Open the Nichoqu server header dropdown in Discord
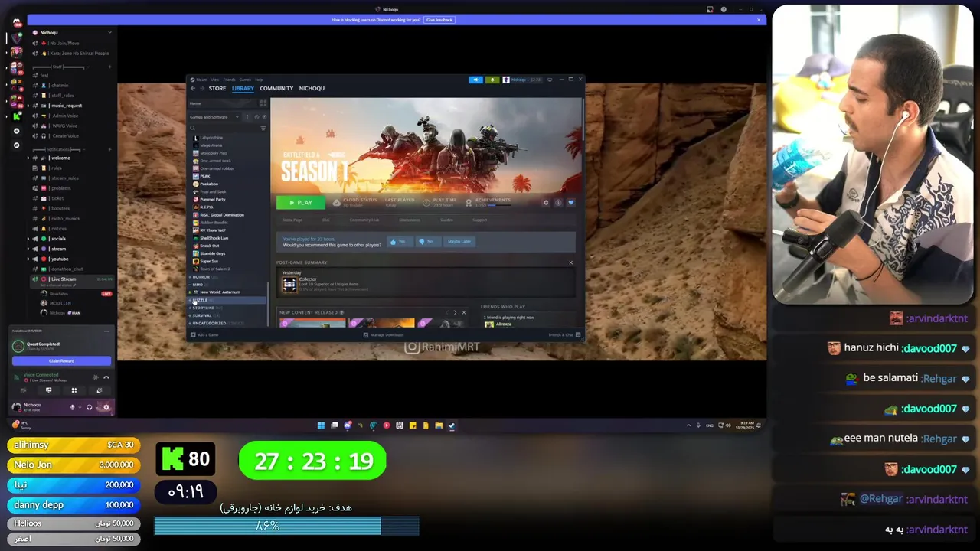This screenshot has height=551, width=980. (x=73, y=32)
